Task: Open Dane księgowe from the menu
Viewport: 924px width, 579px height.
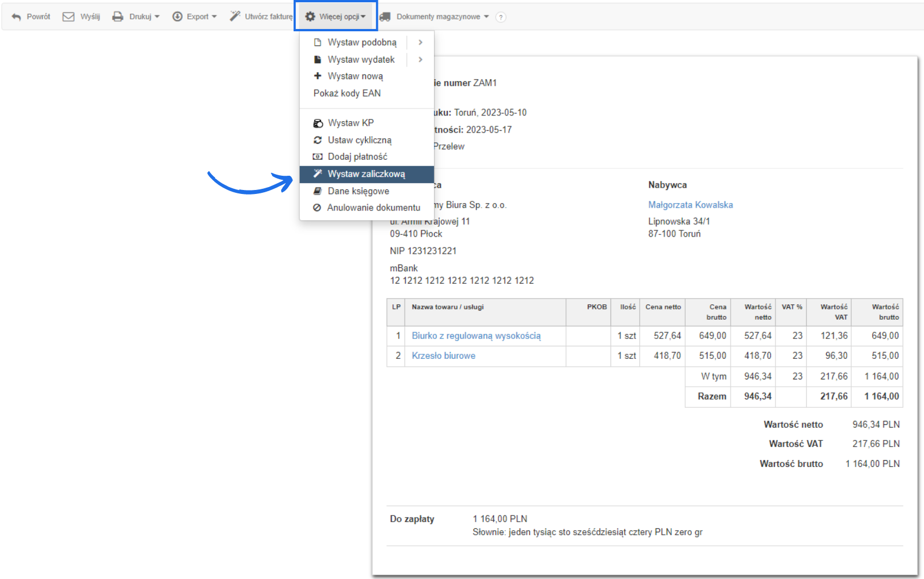Action: pos(358,191)
